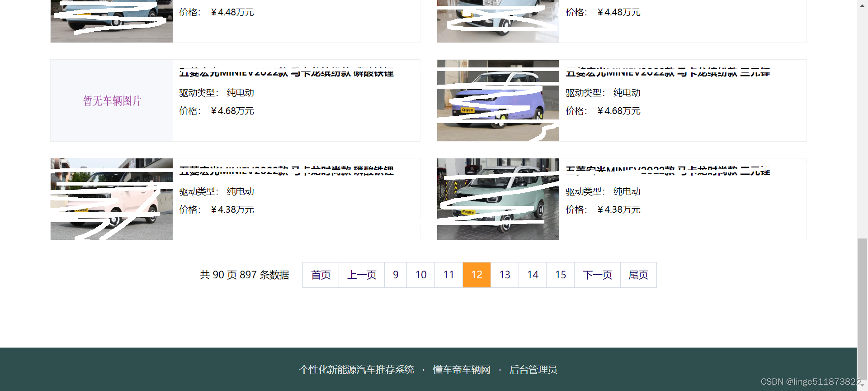Open the 后台管理员 footer link

533,370
